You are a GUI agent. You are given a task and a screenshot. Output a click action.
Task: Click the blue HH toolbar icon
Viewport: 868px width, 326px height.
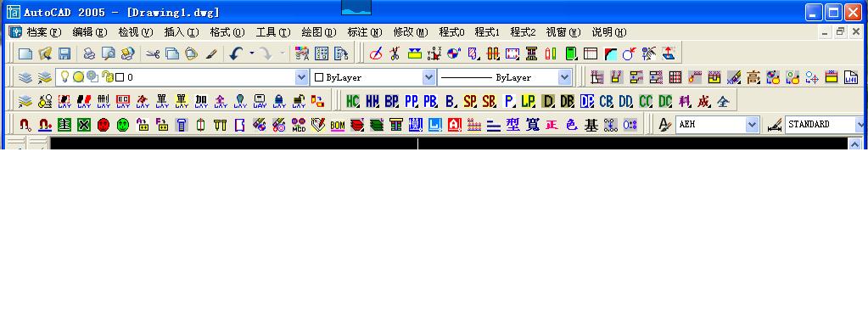372,101
